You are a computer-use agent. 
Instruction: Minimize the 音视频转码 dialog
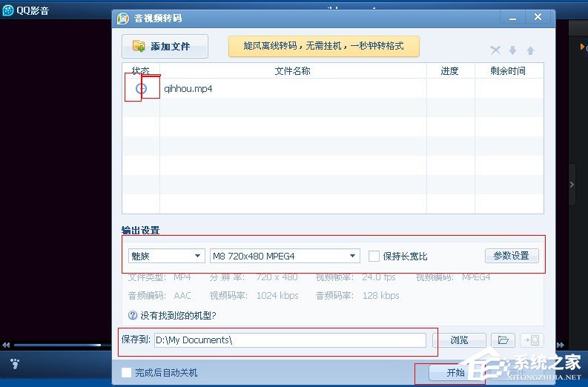tap(512, 18)
